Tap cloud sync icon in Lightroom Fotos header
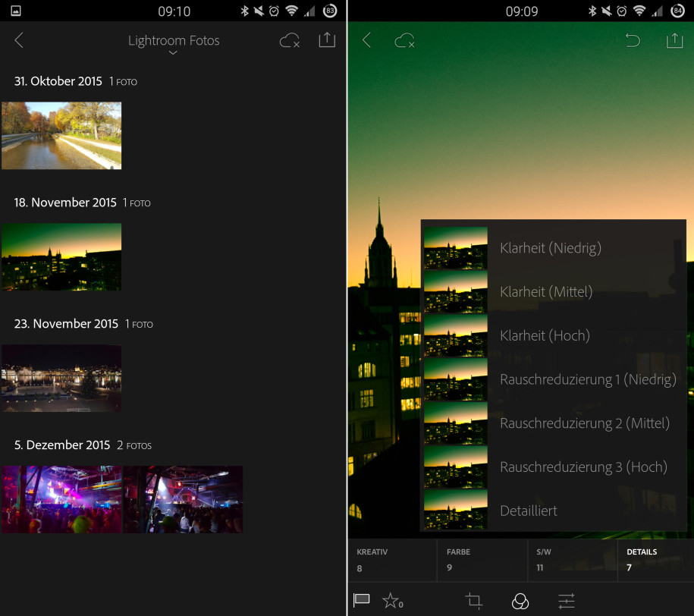This screenshot has height=616, width=694. (x=290, y=41)
